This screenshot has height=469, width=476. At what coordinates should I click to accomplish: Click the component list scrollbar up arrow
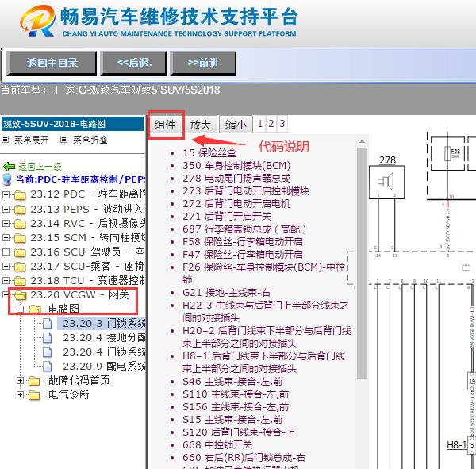[363, 141]
